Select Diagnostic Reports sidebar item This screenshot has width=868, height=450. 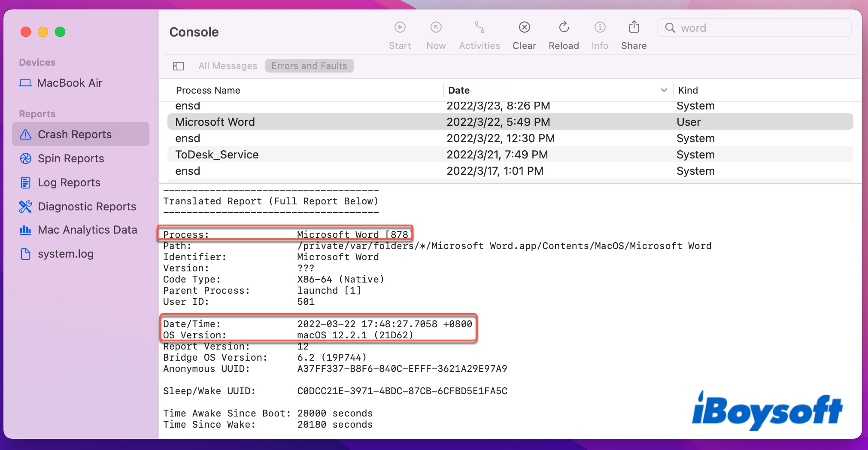point(87,207)
